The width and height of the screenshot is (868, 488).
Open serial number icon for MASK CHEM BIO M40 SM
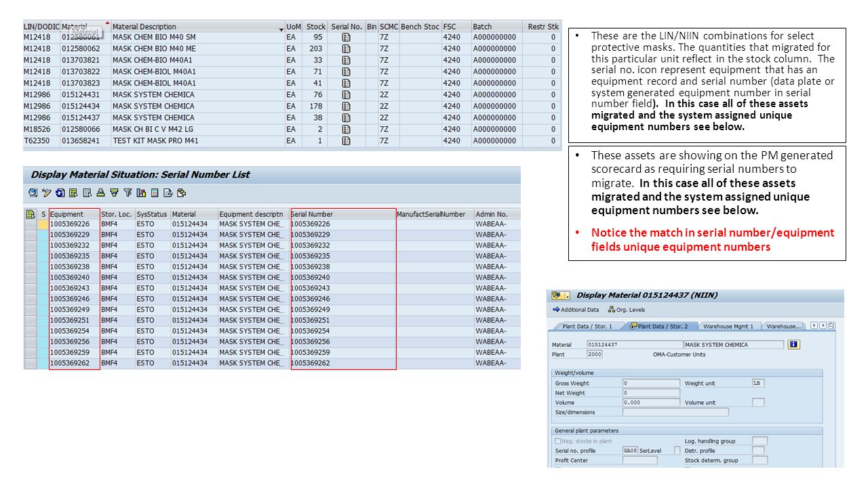(347, 37)
